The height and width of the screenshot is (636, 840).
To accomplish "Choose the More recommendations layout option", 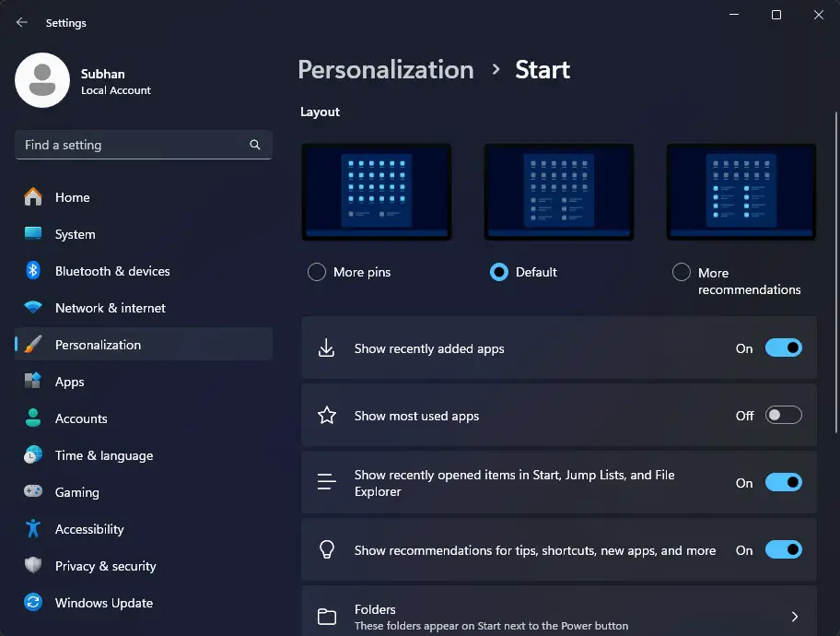I will pos(682,272).
